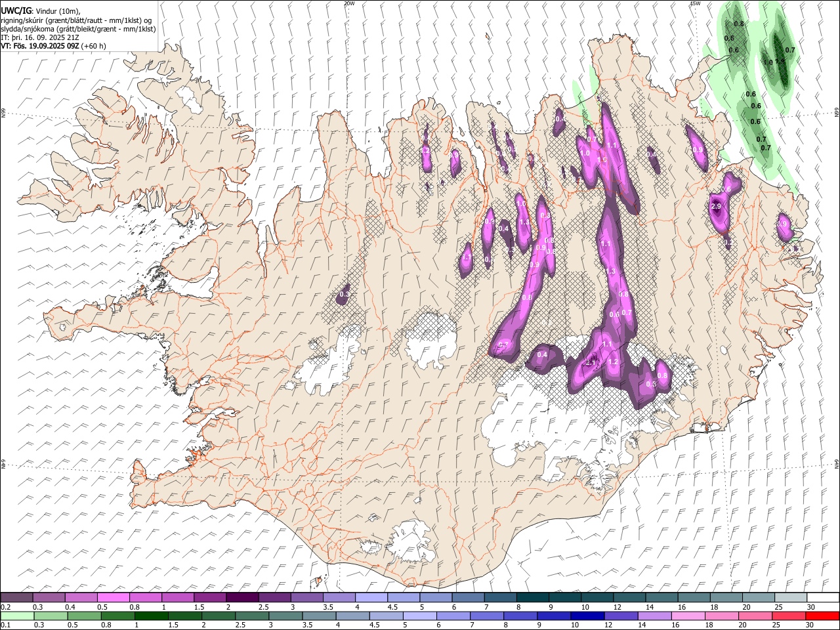Image resolution: width=840 pixels, height=630 pixels.
Task: Click the 20W longitude label at the top
Action: coord(349,3)
